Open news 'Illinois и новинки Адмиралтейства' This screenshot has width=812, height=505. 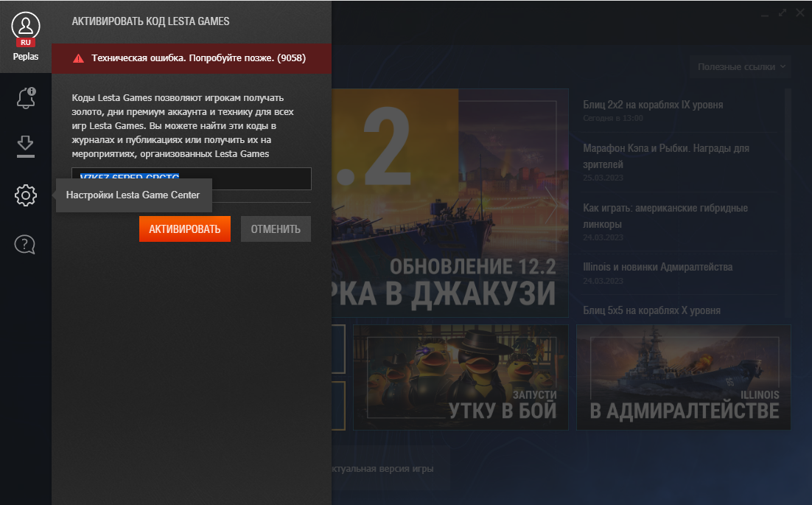(x=657, y=267)
